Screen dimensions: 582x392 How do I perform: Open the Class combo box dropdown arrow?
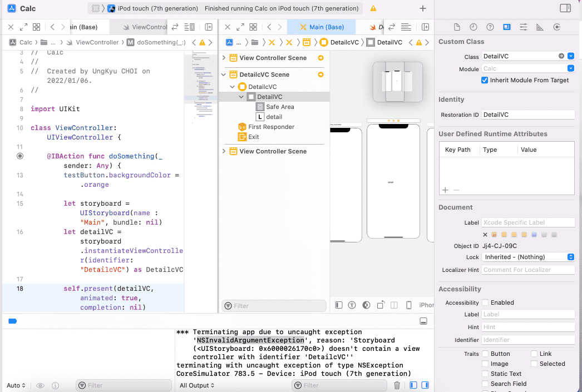pyautogui.click(x=570, y=56)
